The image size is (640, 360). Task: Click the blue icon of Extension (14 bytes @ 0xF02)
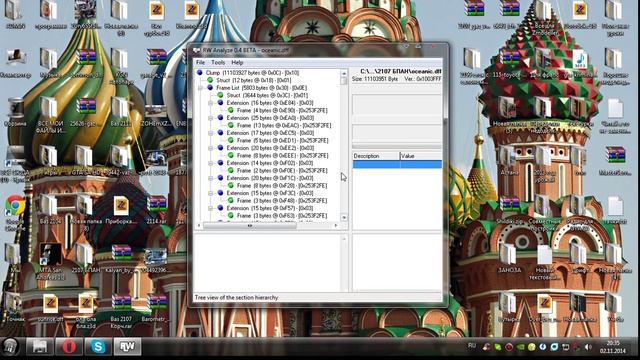click(x=220, y=163)
